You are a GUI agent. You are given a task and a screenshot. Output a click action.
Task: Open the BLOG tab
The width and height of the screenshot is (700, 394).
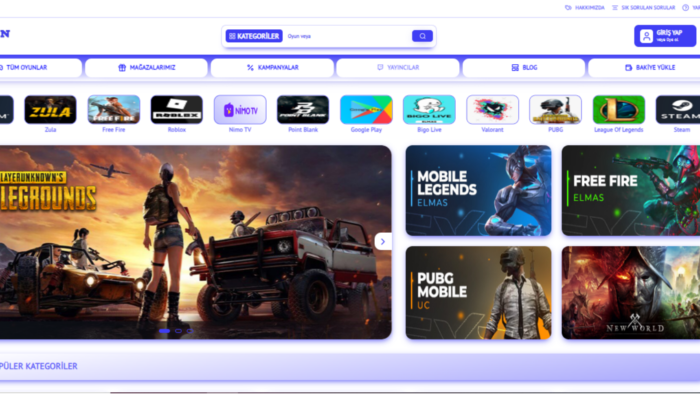[524, 67]
